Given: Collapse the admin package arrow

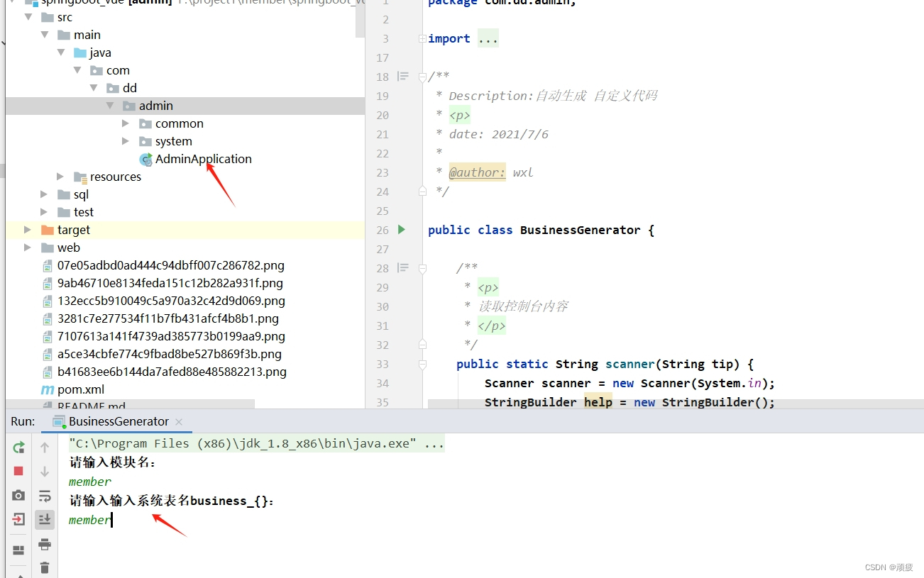Looking at the screenshot, I should 110,106.
